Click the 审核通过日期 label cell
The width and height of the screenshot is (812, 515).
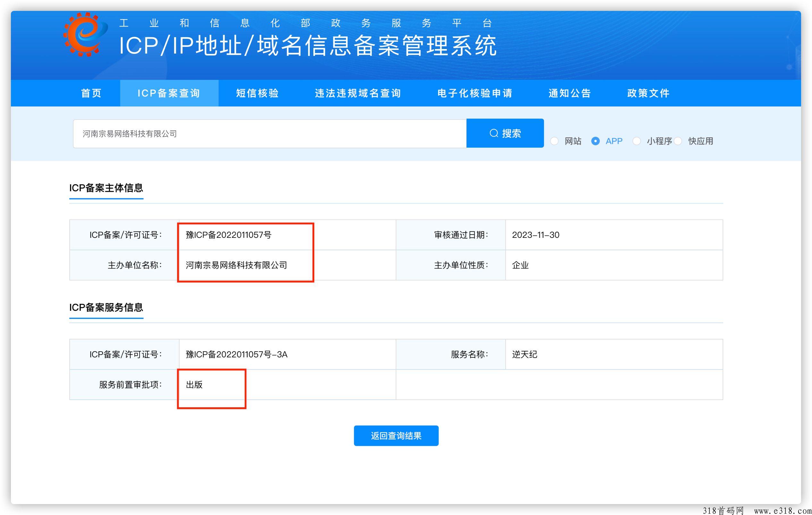[x=451, y=235]
